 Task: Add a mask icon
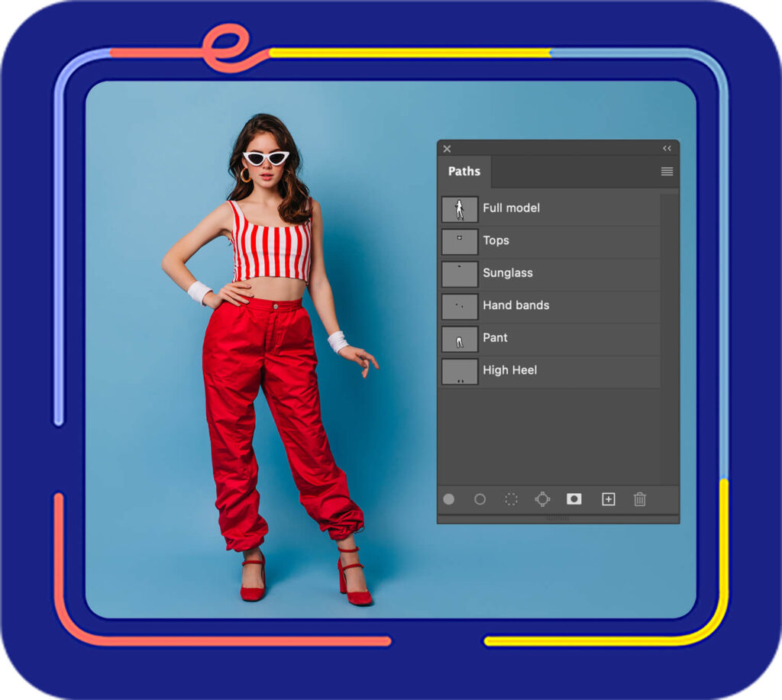[x=574, y=499]
